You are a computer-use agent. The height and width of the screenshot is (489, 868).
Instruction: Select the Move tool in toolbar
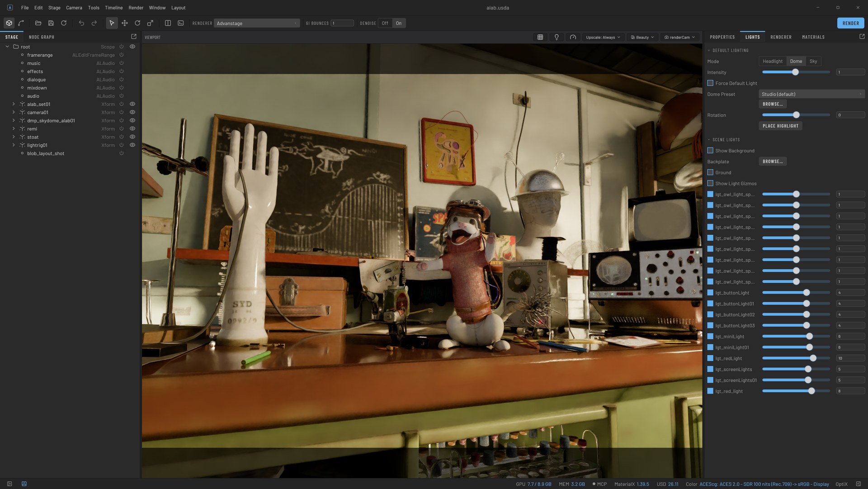tap(124, 23)
